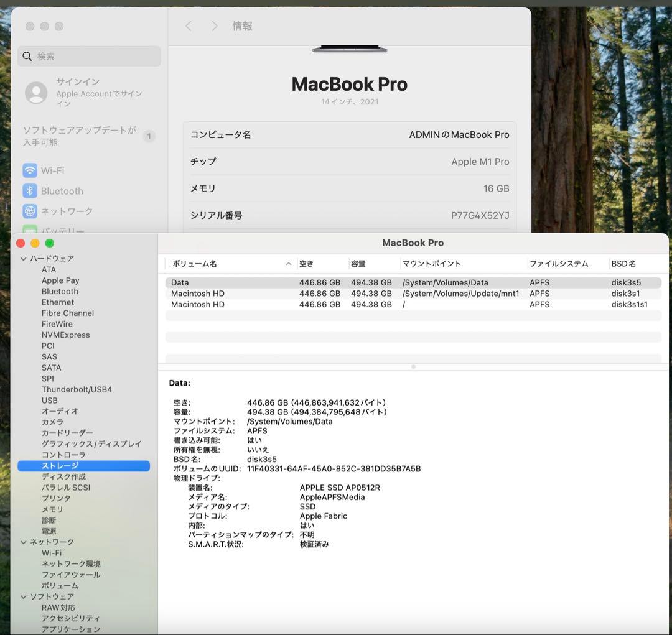Open ネットワーク settings via the globe icon
This screenshot has width=672, height=635.
[x=29, y=211]
